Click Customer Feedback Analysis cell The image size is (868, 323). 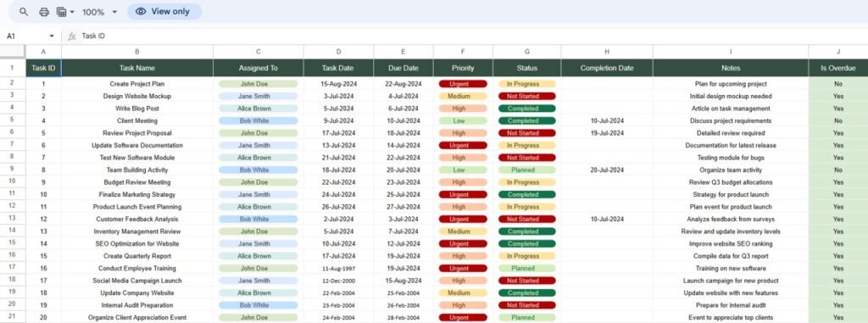(137, 220)
